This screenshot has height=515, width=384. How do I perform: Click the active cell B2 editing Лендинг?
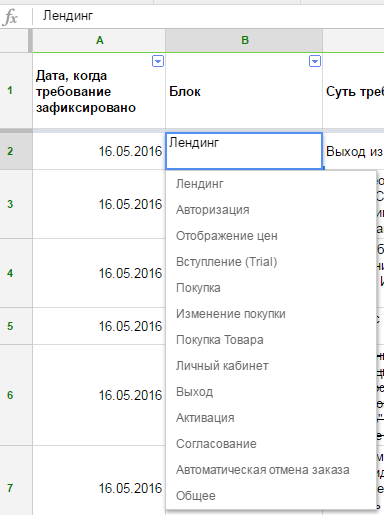[x=244, y=151]
